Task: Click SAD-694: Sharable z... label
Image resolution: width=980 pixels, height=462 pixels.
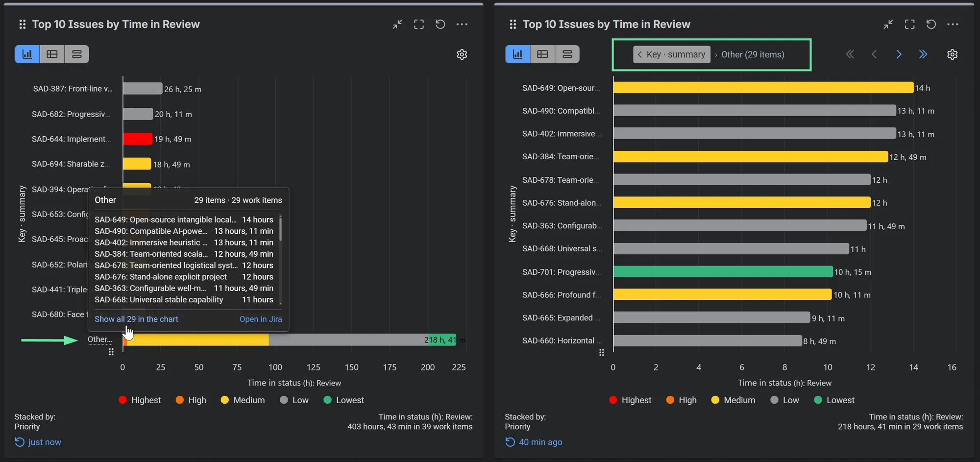Action: click(71, 164)
